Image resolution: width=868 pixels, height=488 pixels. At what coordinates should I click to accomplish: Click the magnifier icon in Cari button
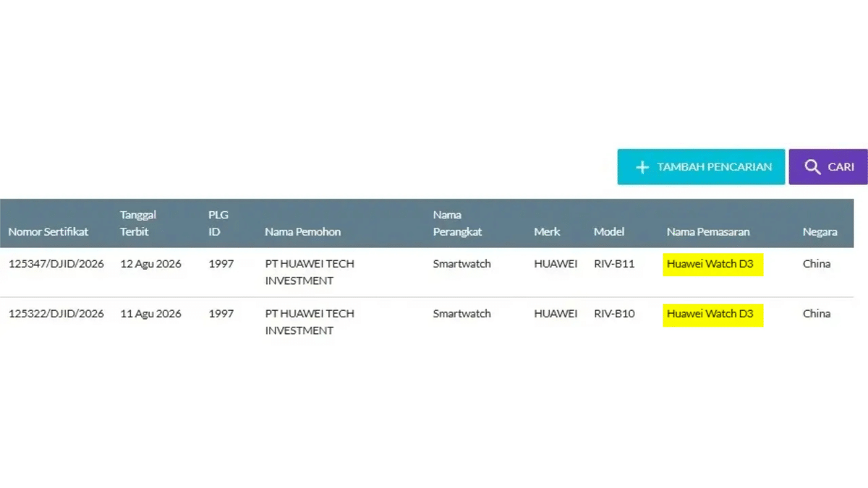[x=812, y=167]
